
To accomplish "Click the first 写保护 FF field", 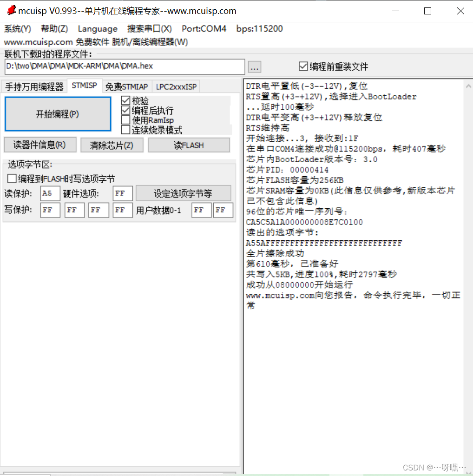I will pyautogui.click(x=50, y=210).
